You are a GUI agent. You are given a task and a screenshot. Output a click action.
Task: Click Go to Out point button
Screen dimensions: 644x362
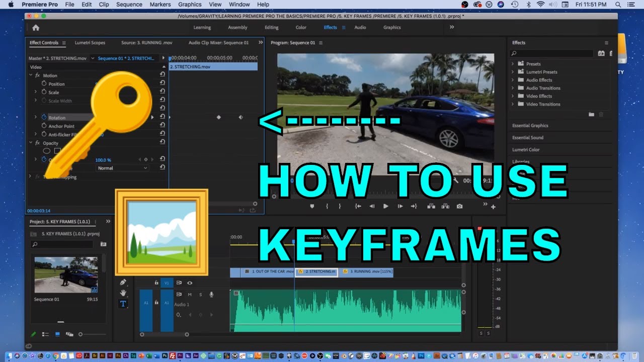point(414,206)
